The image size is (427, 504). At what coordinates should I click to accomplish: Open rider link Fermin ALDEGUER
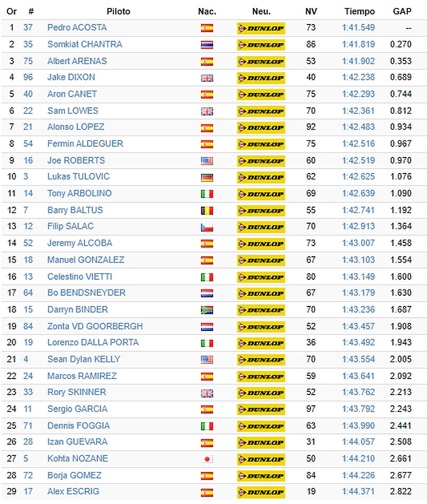(85, 144)
